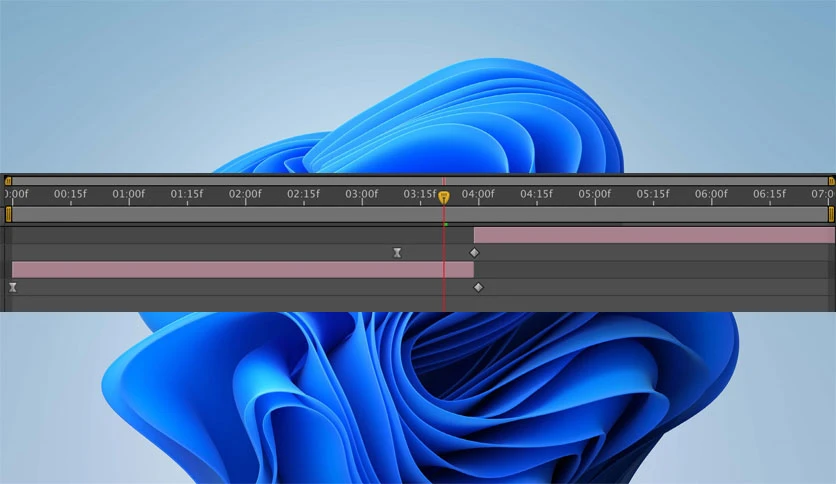836x484 pixels.
Task: Click the work area start handle
Action: [8, 214]
